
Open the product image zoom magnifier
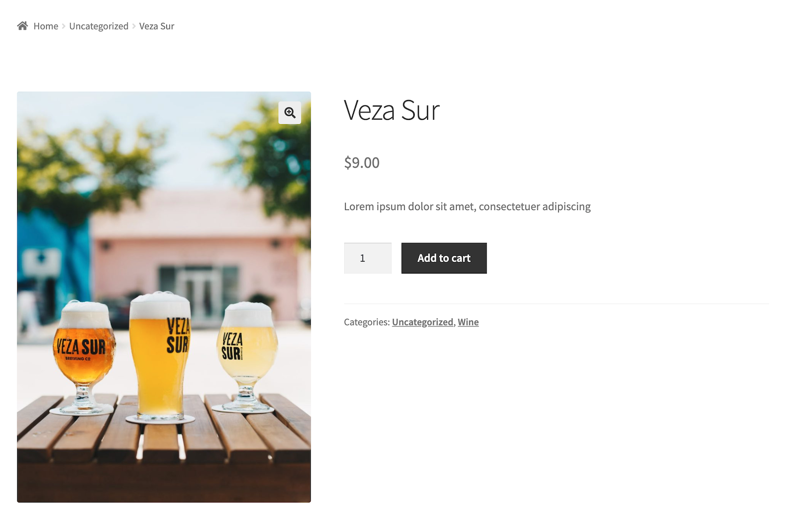(x=290, y=113)
